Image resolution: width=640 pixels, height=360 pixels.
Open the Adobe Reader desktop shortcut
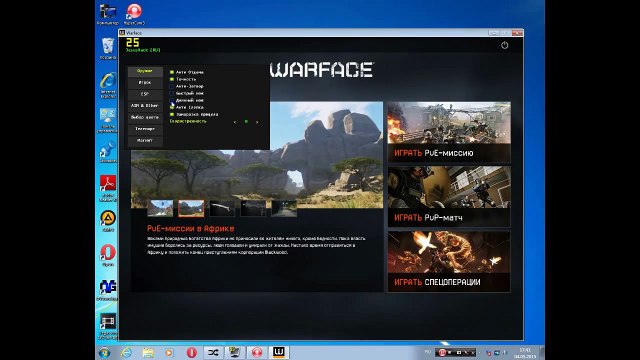pyautogui.click(x=108, y=188)
